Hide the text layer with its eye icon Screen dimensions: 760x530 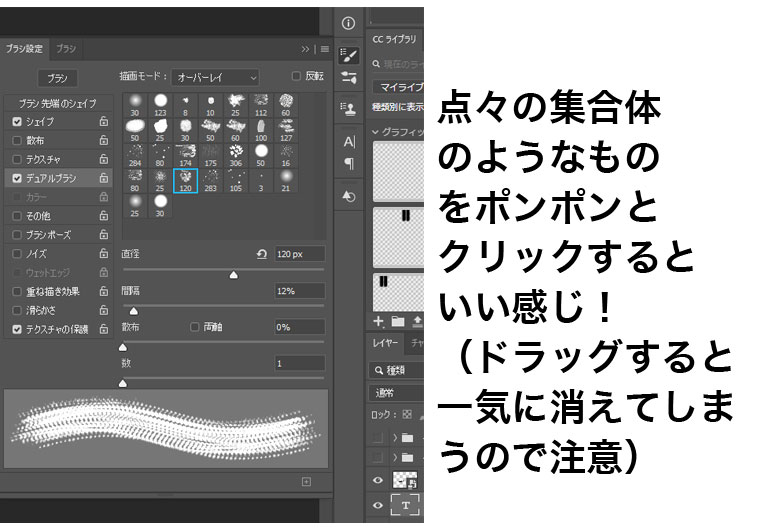[378, 505]
